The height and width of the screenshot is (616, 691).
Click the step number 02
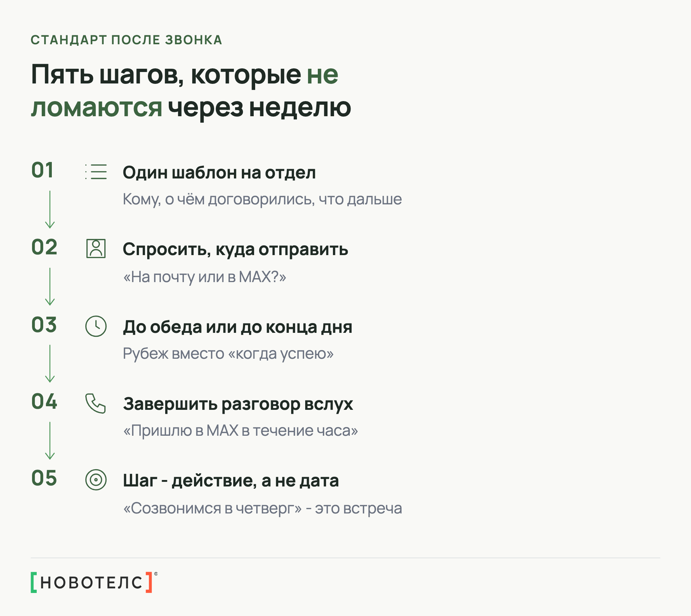tap(44, 247)
